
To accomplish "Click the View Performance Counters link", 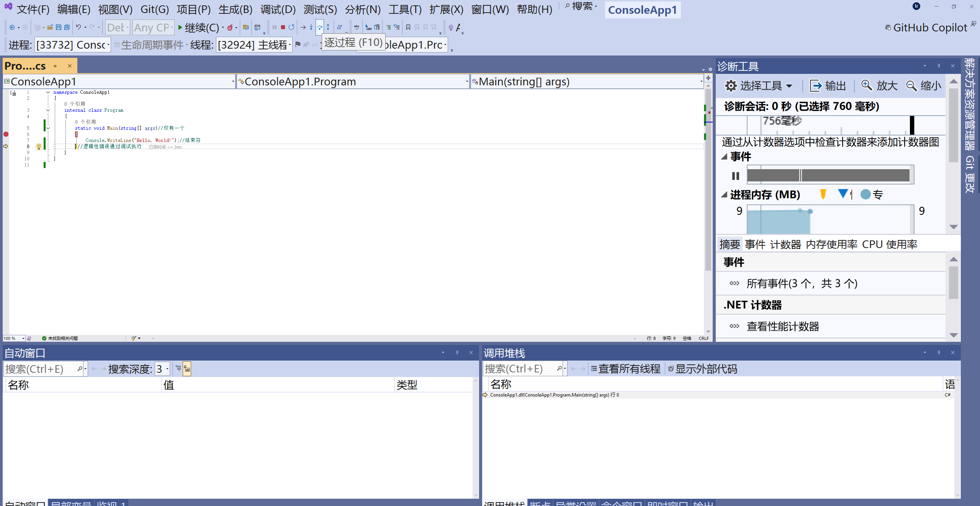I will [782, 326].
